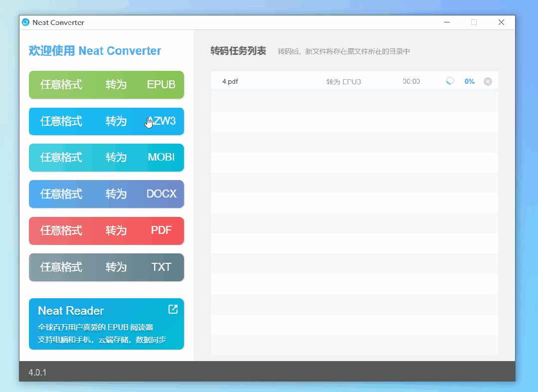538x392 pixels.
Task: Click the 4.0.1 version number
Action: click(37, 373)
